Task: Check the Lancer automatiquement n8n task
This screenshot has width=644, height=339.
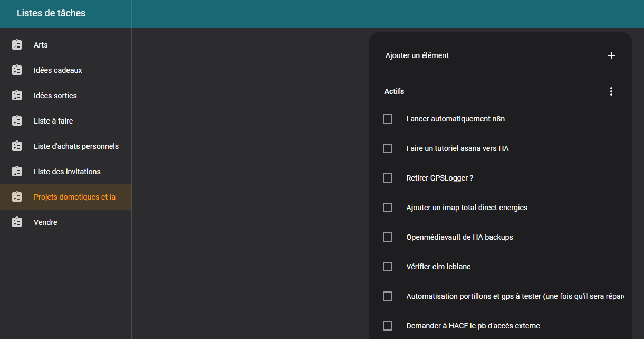Action: (x=388, y=119)
